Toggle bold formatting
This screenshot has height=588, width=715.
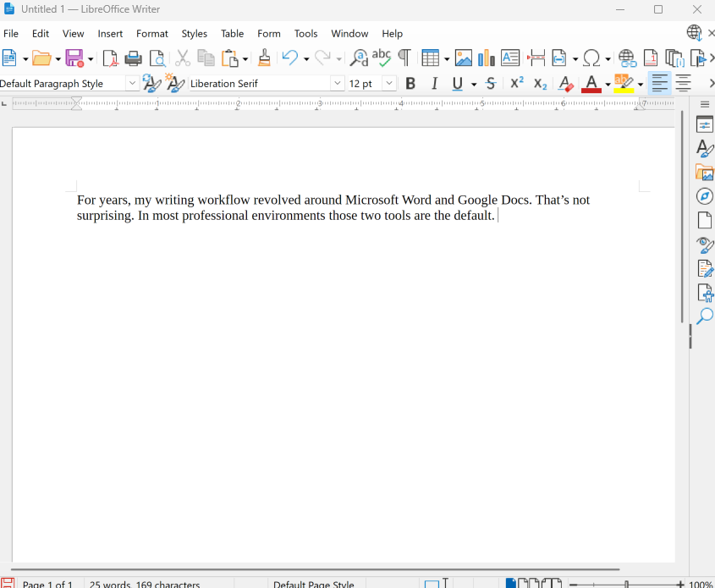[x=410, y=84]
